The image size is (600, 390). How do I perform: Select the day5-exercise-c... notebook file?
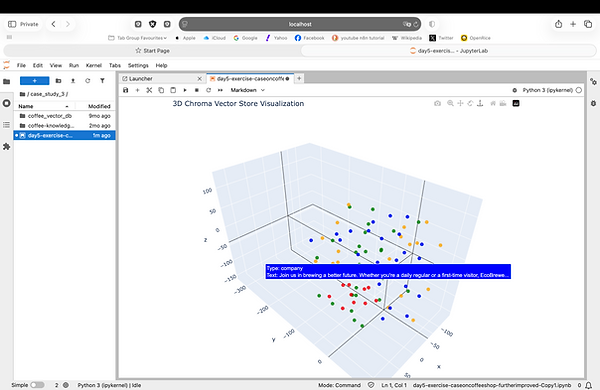(x=64, y=135)
